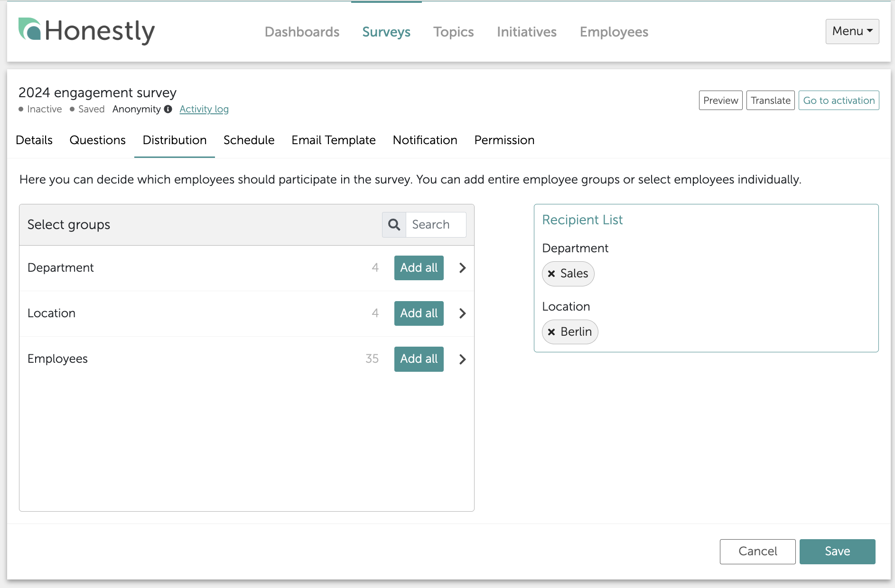
Task: Click the Honestly logo icon
Action: click(x=29, y=29)
